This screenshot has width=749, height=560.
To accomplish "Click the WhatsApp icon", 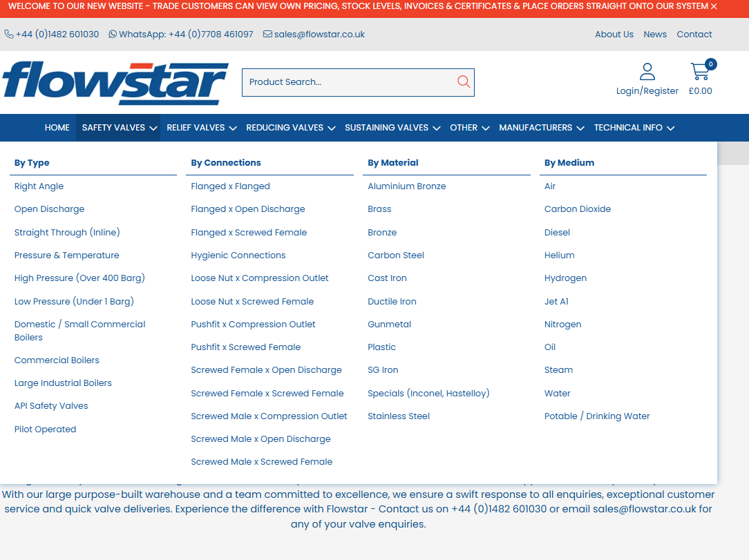I will click(x=113, y=35).
